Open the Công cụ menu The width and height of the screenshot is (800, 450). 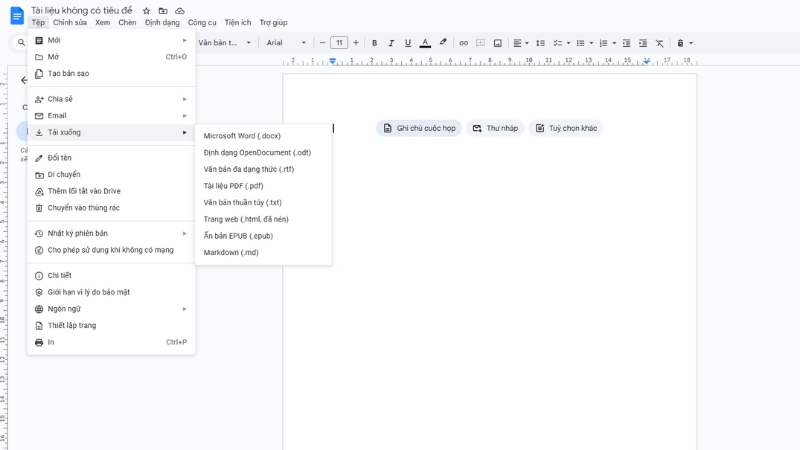pos(202,22)
